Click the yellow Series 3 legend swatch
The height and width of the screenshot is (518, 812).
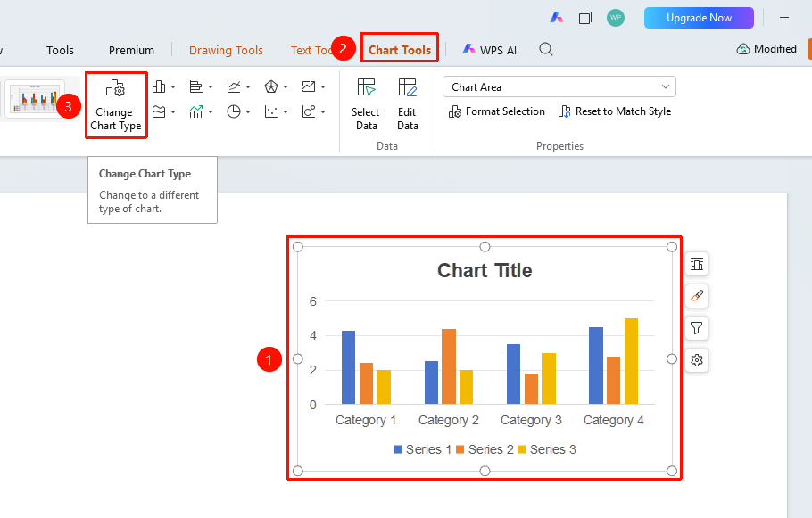pyautogui.click(x=522, y=449)
